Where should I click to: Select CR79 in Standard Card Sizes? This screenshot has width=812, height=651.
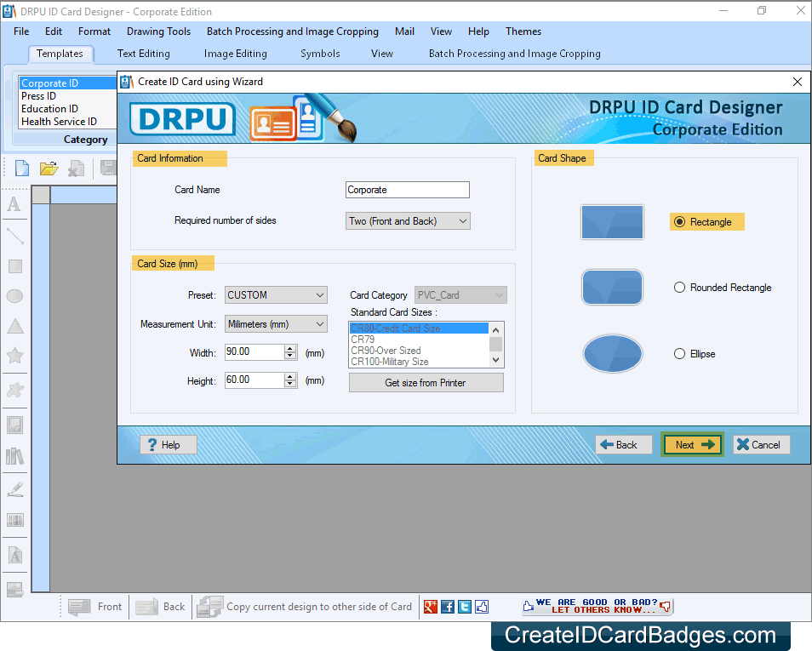click(x=419, y=340)
